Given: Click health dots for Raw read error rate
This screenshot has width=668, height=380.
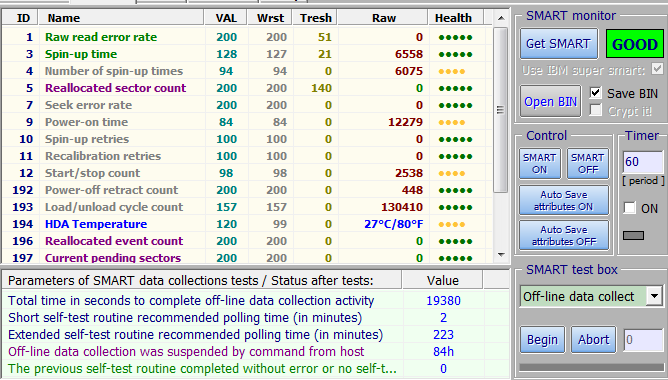Looking at the screenshot, I should tap(455, 37).
